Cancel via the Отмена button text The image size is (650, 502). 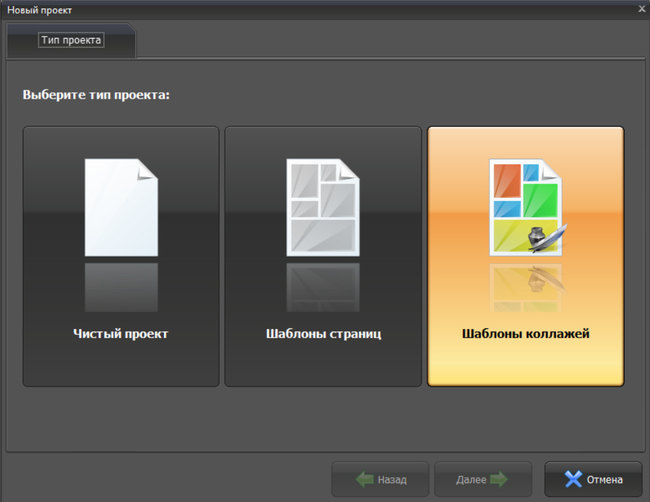click(604, 480)
